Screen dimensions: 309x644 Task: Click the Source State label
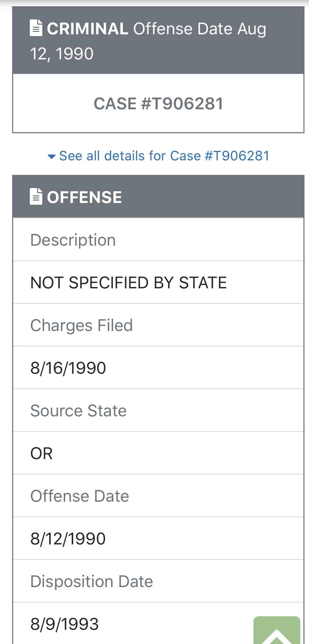click(78, 410)
